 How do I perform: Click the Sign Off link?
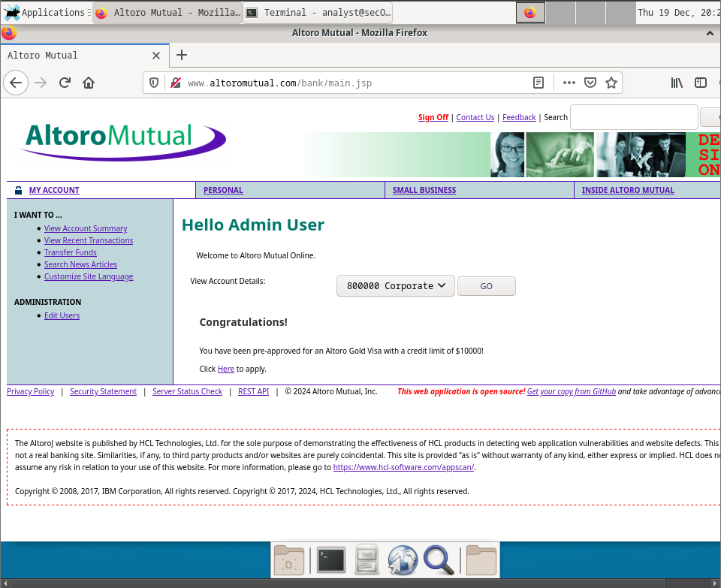pyautogui.click(x=433, y=117)
